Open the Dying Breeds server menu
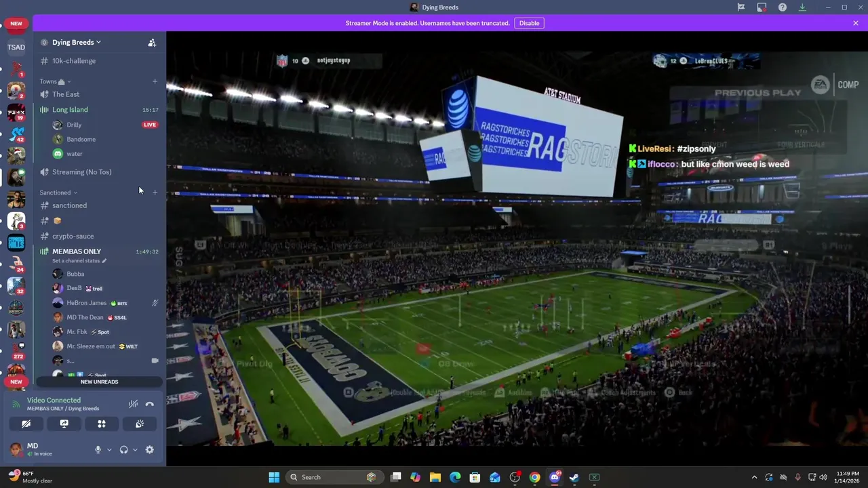Screen dimensions: 868x488 (76, 42)
